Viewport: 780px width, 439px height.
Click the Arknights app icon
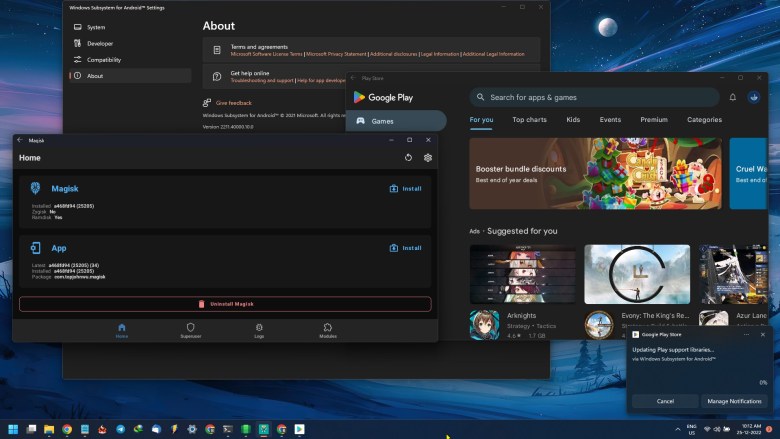(485, 325)
